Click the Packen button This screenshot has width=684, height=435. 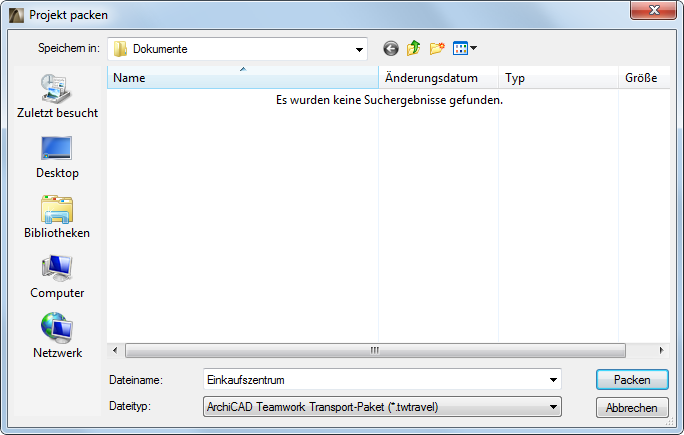tap(632, 380)
